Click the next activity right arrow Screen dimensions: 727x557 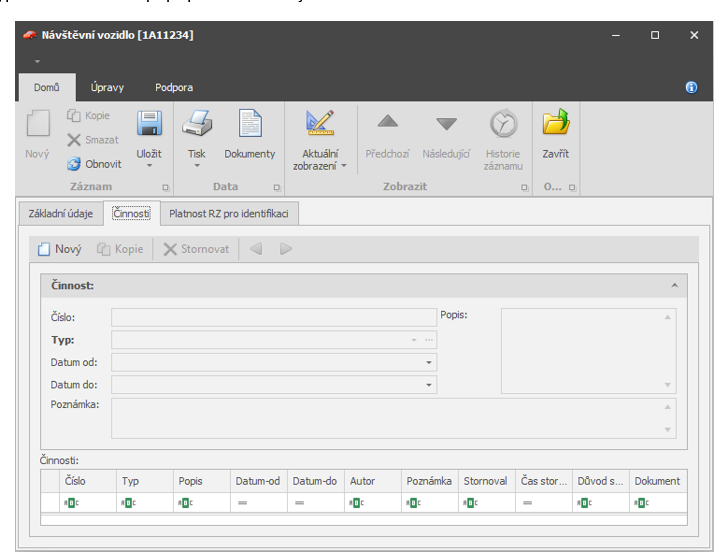pyautogui.click(x=286, y=249)
